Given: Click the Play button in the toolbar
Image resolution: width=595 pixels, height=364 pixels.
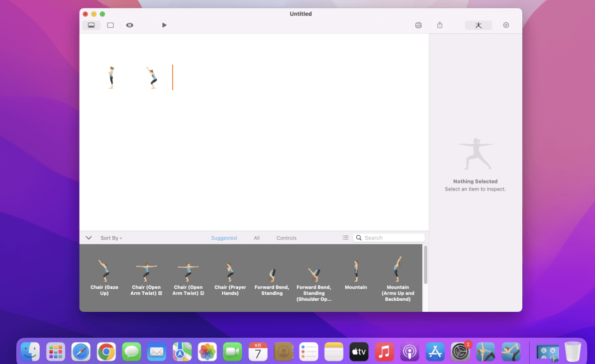Looking at the screenshot, I should click(164, 25).
